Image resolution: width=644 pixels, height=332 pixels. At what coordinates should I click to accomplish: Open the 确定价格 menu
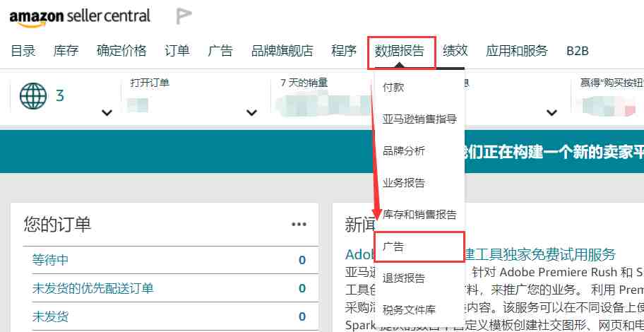point(121,51)
